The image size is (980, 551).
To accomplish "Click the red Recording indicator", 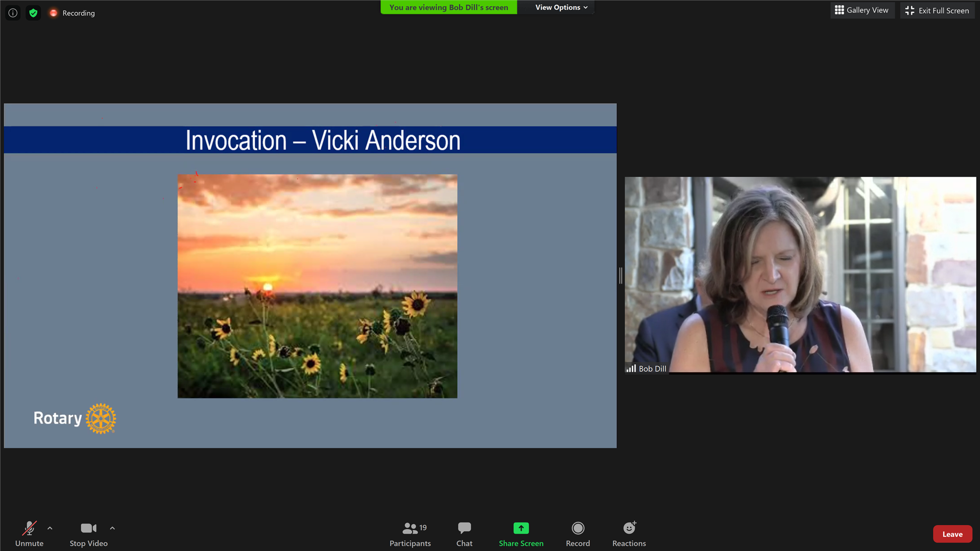I will coord(72,13).
